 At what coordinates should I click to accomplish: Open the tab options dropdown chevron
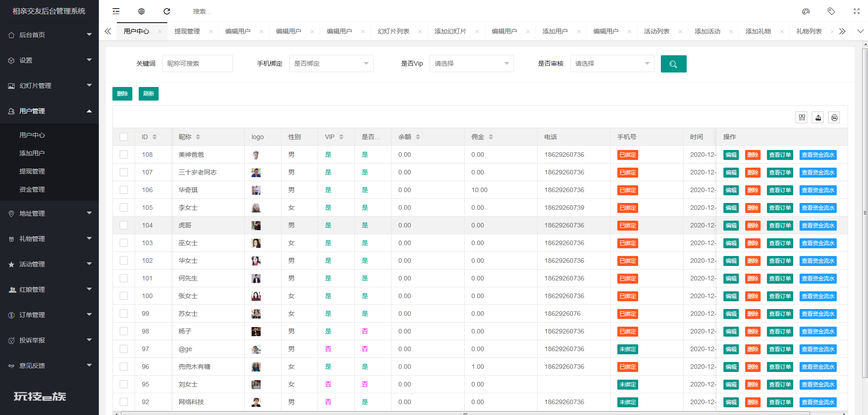tap(860, 31)
